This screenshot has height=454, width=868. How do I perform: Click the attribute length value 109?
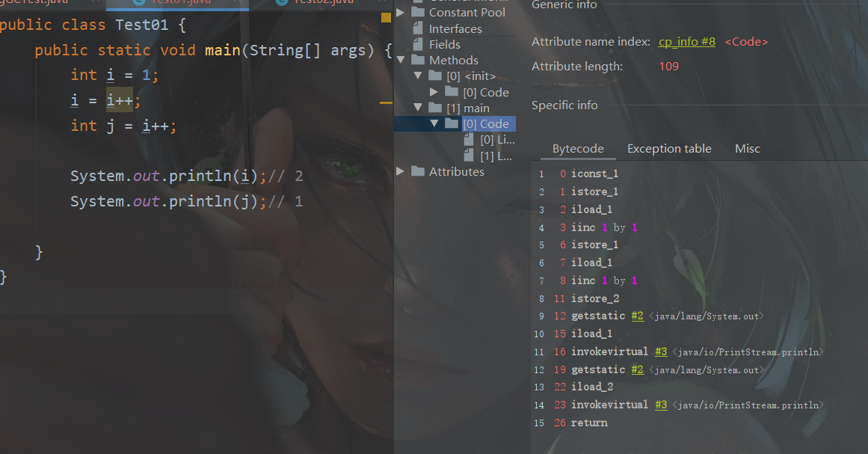click(x=668, y=66)
